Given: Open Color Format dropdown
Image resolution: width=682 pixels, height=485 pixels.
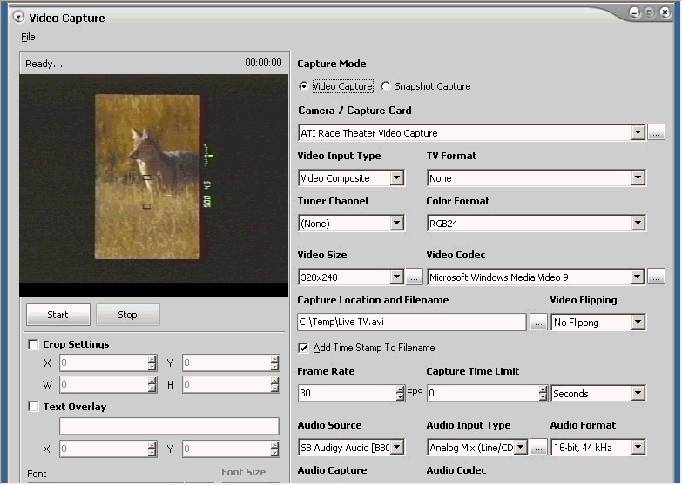Looking at the screenshot, I should click(637, 223).
